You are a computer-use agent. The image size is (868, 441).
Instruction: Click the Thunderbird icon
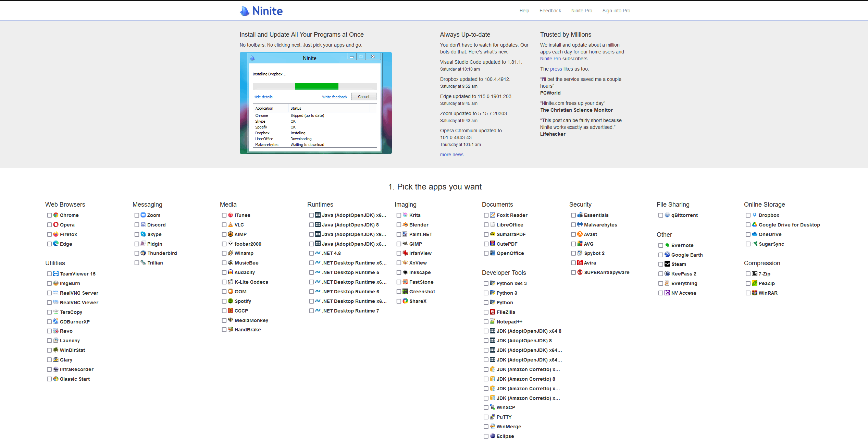(143, 253)
